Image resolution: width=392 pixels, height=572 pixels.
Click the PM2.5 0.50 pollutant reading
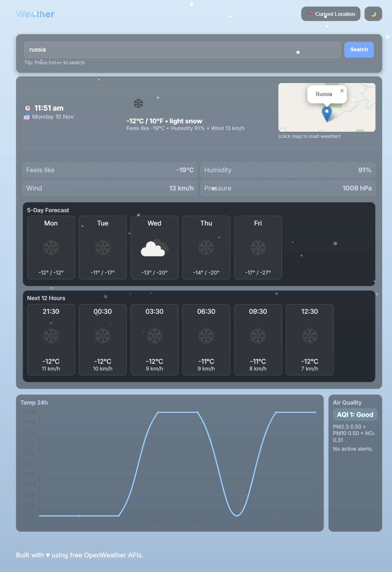[x=347, y=427]
